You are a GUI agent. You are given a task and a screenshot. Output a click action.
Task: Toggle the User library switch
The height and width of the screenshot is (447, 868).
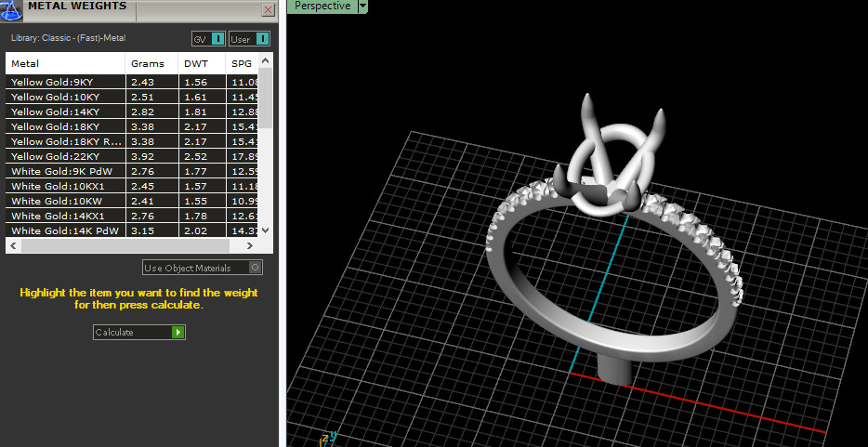pyautogui.click(x=249, y=39)
